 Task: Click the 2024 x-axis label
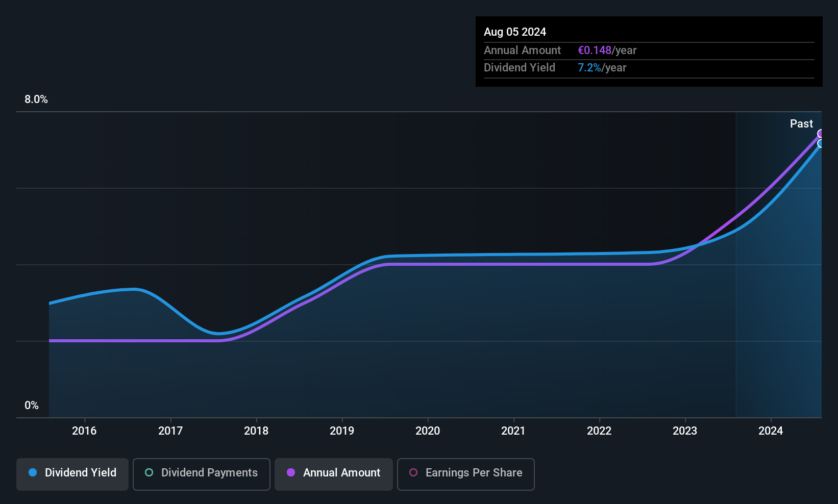tap(771, 431)
